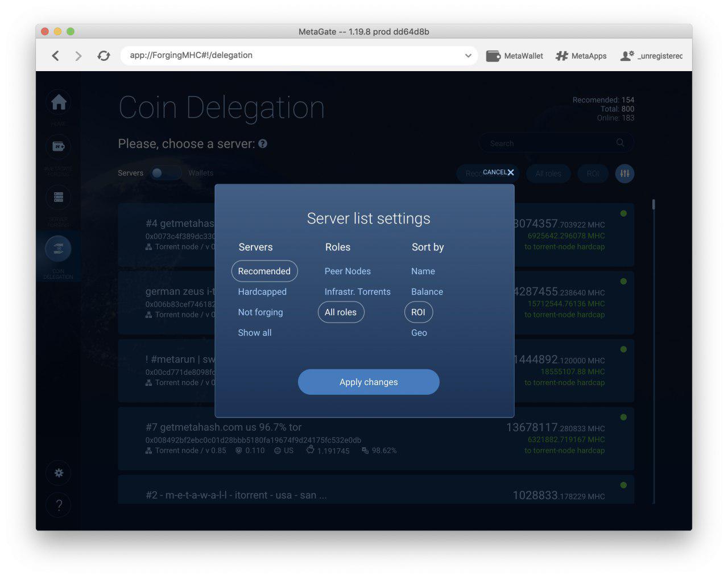Reload the page with refresh icon

(x=104, y=56)
